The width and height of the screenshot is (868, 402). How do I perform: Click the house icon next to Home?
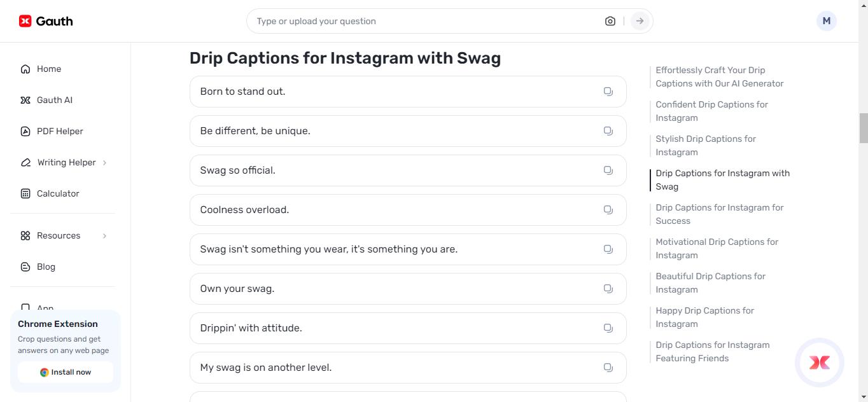(25, 69)
